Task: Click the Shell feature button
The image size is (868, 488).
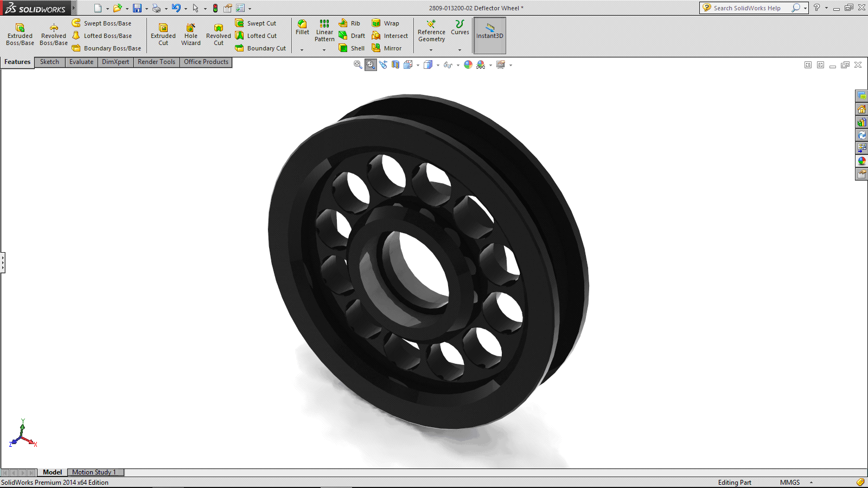Action: [352, 48]
